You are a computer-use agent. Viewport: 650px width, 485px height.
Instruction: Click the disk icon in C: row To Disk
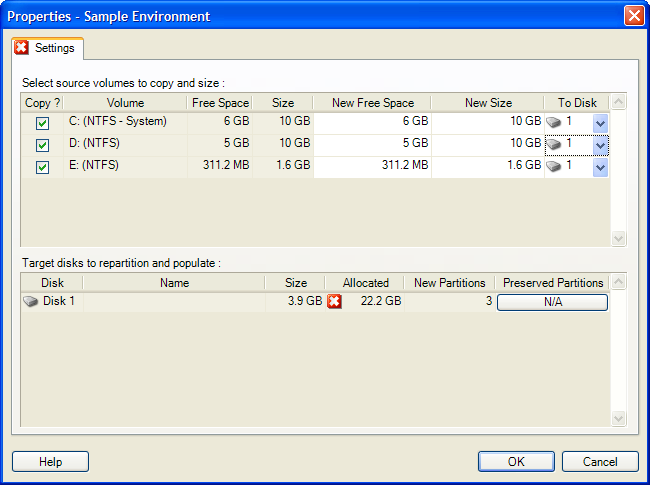click(x=554, y=121)
